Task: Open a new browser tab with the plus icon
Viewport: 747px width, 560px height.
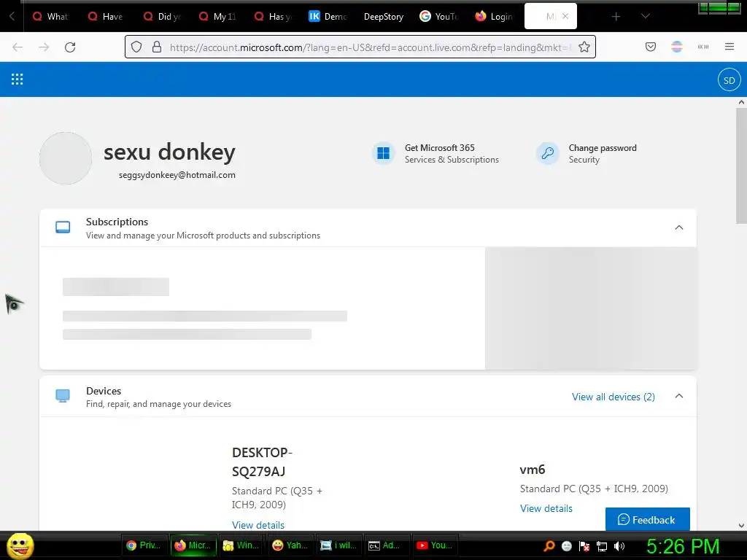Action: tap(616, 17)
